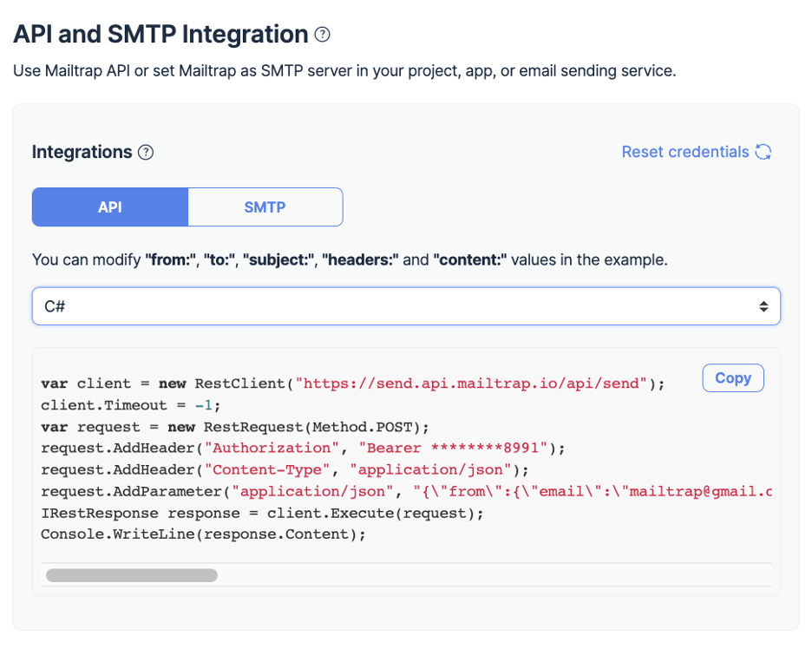Follow the Reset credentials link
This screenshot has height=649, width=812.
tap(685, 152)
